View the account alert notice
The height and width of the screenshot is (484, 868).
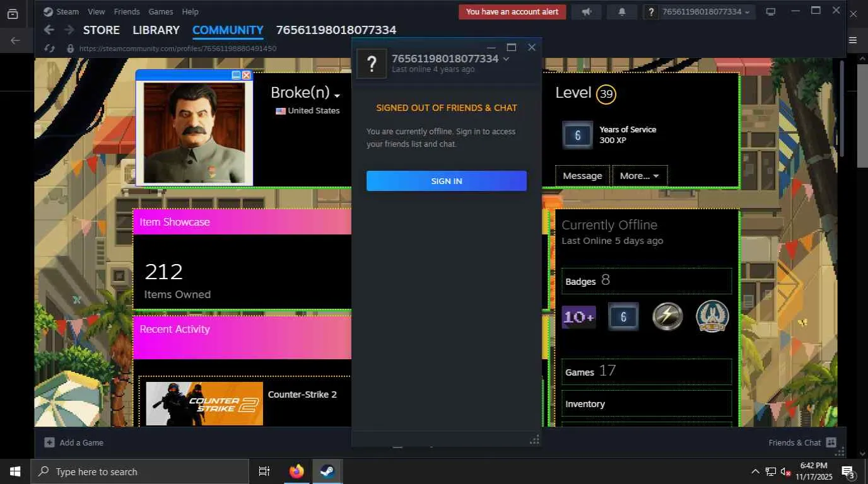(x=512, y=11)
